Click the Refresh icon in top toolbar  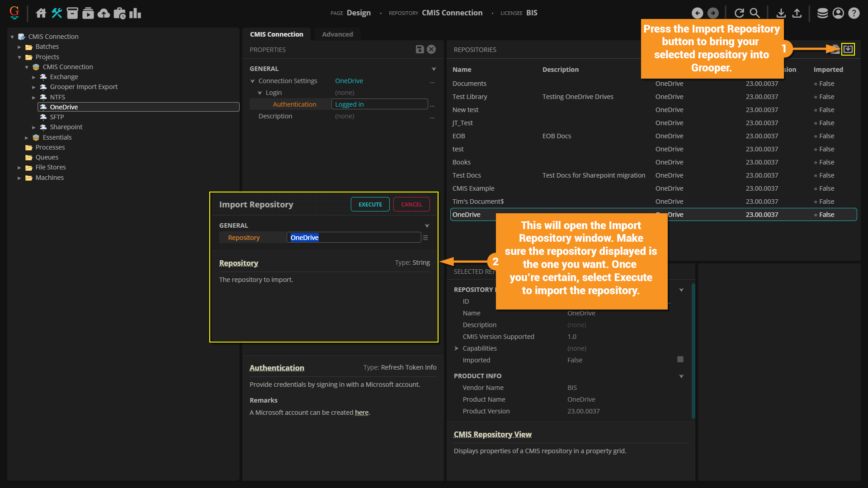click(739, 13)
